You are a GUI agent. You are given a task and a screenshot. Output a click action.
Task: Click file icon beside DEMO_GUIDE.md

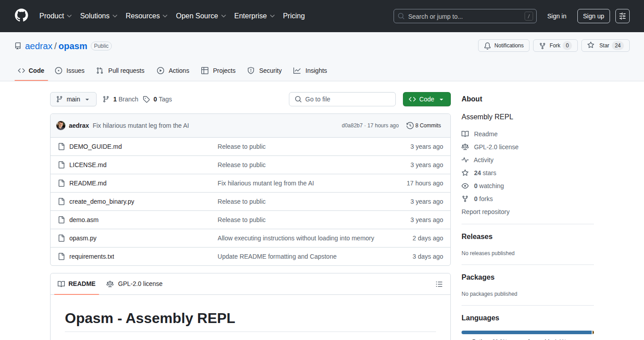(61, 147)
